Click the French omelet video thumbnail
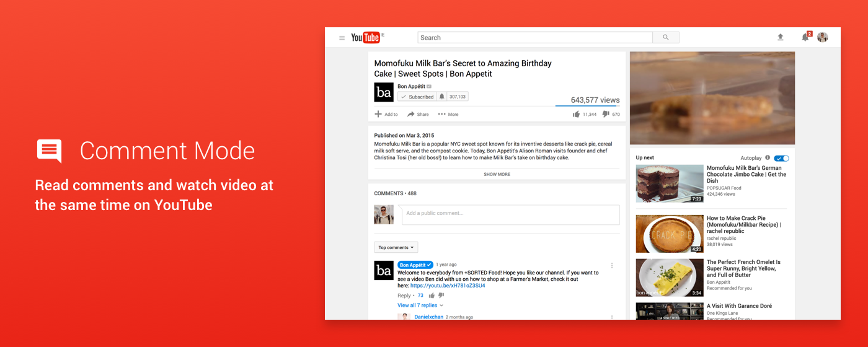Image resolution: width=868 pixels, height=347 pixels. (670, 278)
